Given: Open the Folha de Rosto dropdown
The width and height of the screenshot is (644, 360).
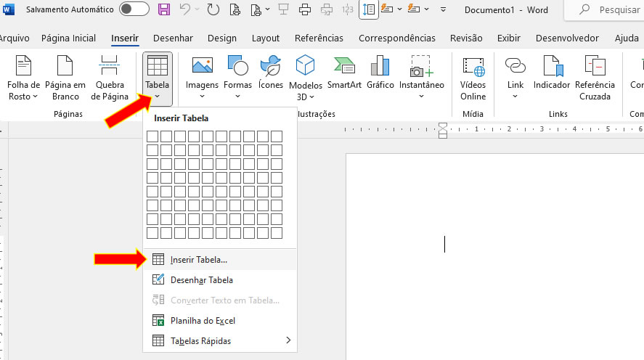Looking at the screenshot, I should point(23,78).
